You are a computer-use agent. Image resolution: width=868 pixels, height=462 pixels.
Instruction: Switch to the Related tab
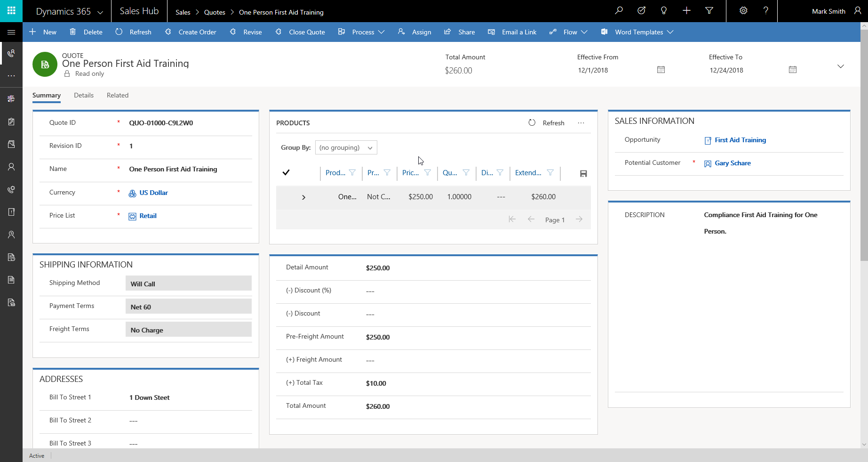[x=118, y=95]
